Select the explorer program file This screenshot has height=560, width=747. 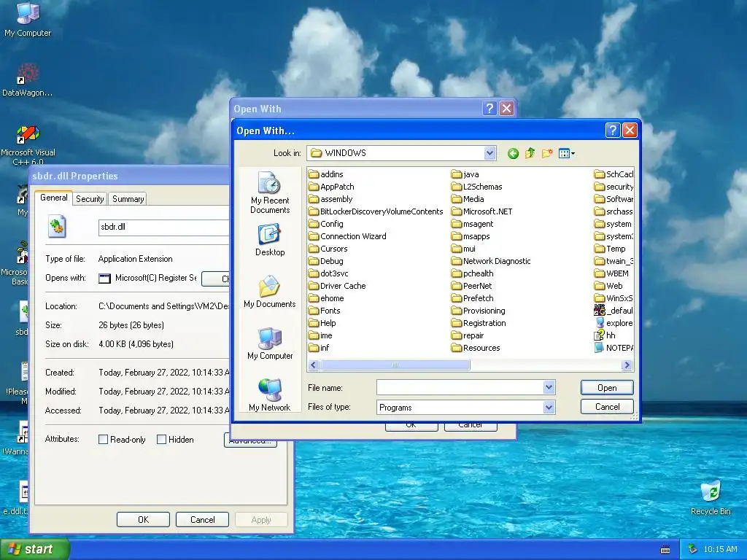tap(614, 323)
